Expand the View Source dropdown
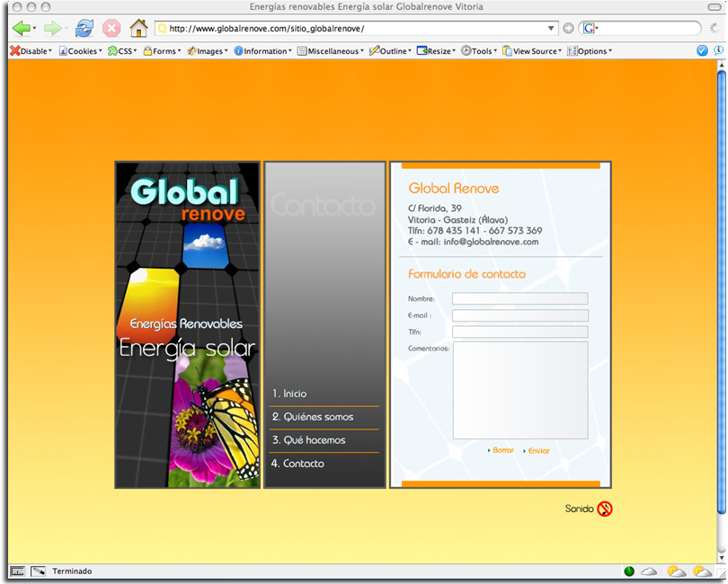 click(x=532, y=51)
